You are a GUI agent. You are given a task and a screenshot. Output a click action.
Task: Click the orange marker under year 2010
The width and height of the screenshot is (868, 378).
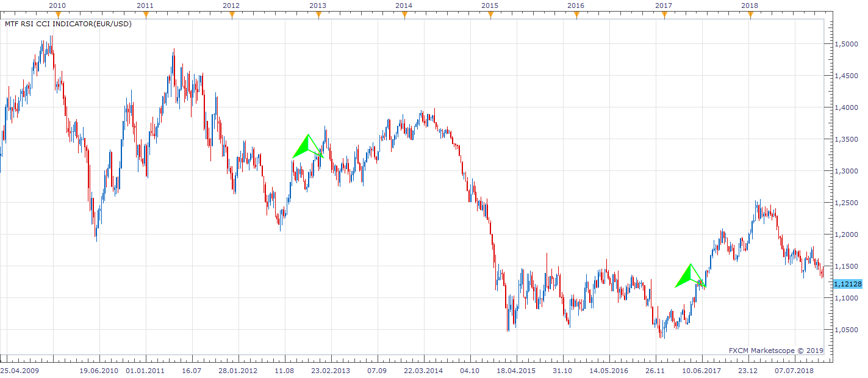pyautogui.click(x=59, y=15)
